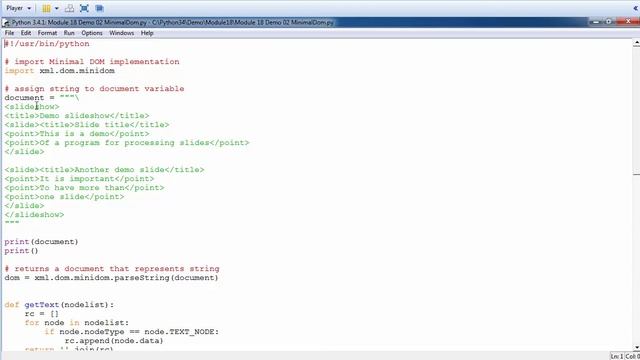Image resolution: width=640 pixels, height=360 pixels.
Task: Click the '<point>This is a demo</point>' line
Action: click(77, 133)
